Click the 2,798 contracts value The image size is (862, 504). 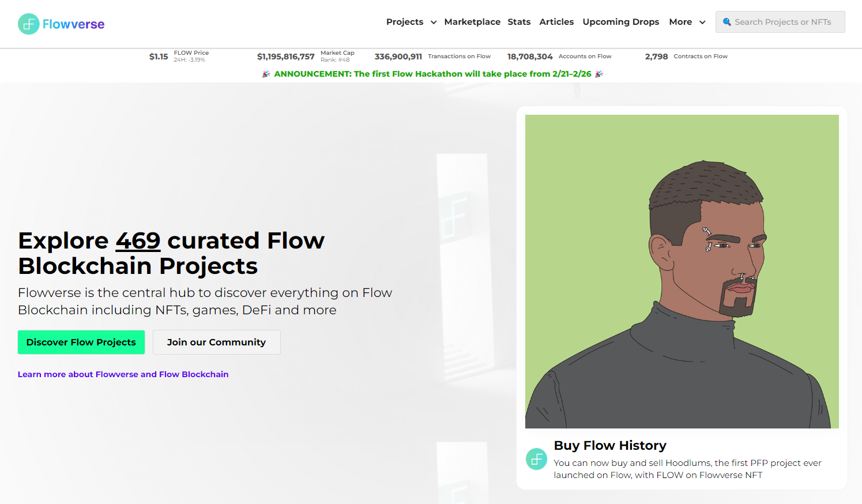click(x=656, y=57)
